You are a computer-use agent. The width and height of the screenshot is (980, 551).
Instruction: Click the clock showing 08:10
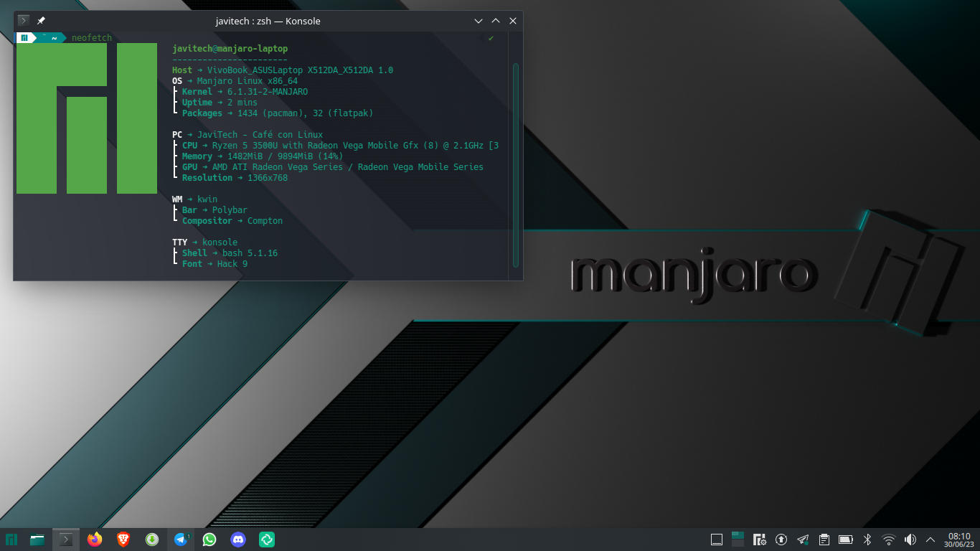click(x=959, y=540)
